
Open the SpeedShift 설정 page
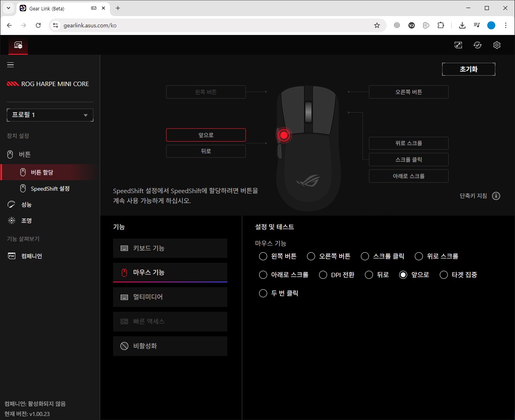[x=50, y=189]
